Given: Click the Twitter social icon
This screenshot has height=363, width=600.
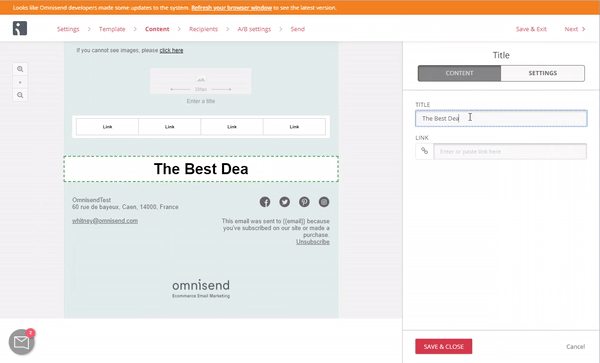Looking at the screenshot, I should click(x=284, y=202).
